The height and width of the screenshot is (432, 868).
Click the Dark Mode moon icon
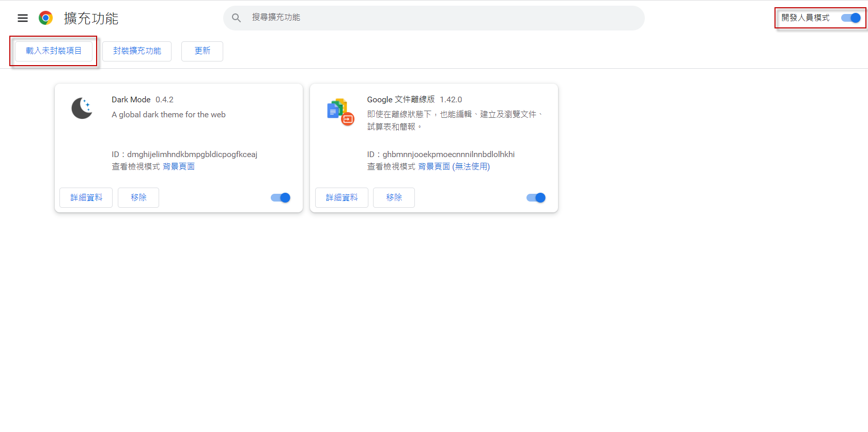pyautogui.click(x=82, y=108)
